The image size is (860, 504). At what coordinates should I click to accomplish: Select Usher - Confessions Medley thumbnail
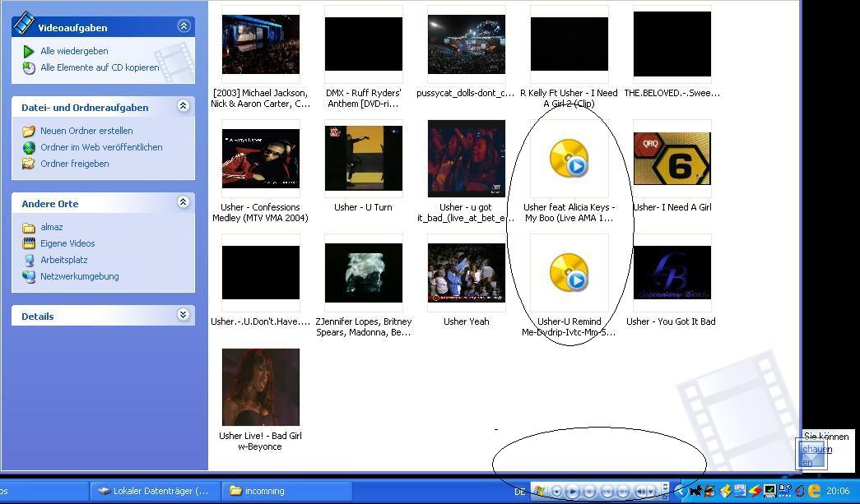coord(261,159)
